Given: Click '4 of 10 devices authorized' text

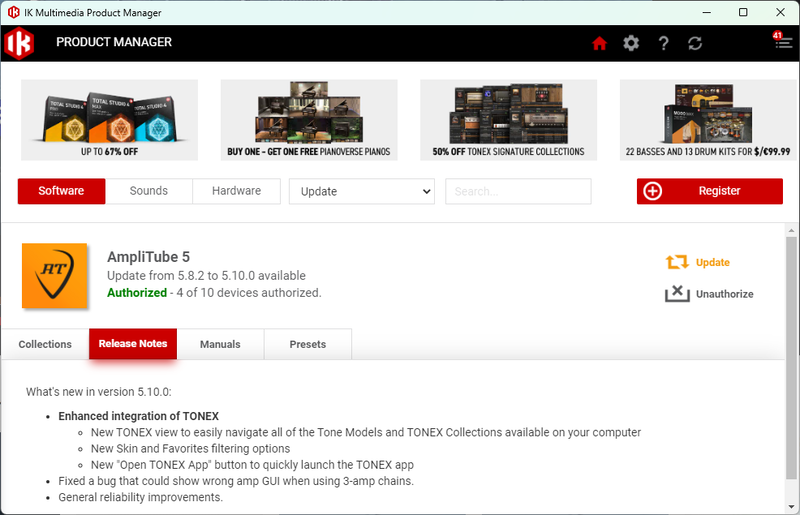Looking at the screenshot, I should (249, 292).
